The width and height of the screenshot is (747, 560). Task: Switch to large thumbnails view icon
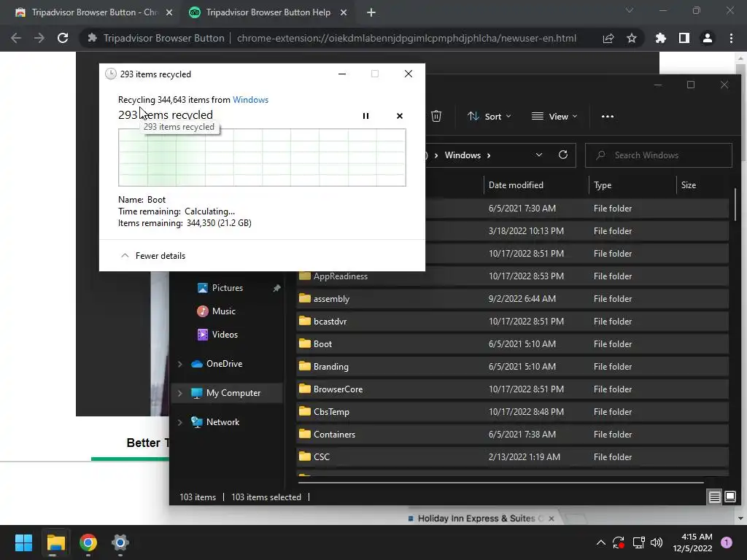point(729,497)
